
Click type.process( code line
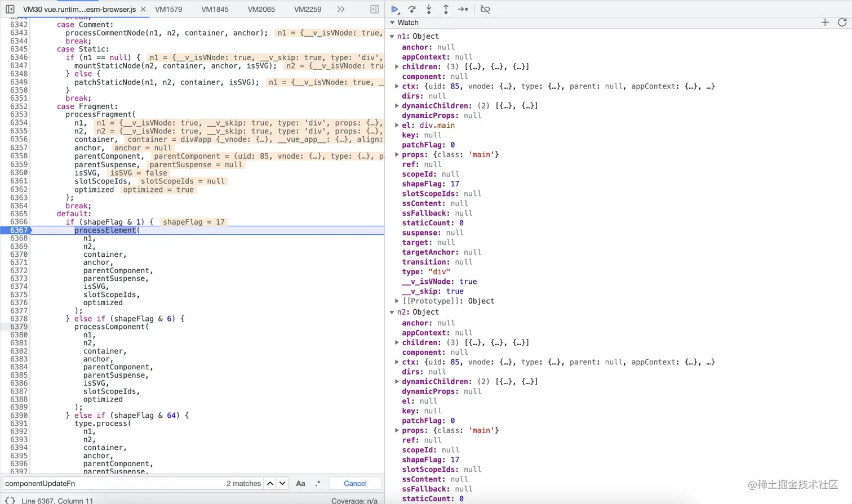click(x=103, y=423)
